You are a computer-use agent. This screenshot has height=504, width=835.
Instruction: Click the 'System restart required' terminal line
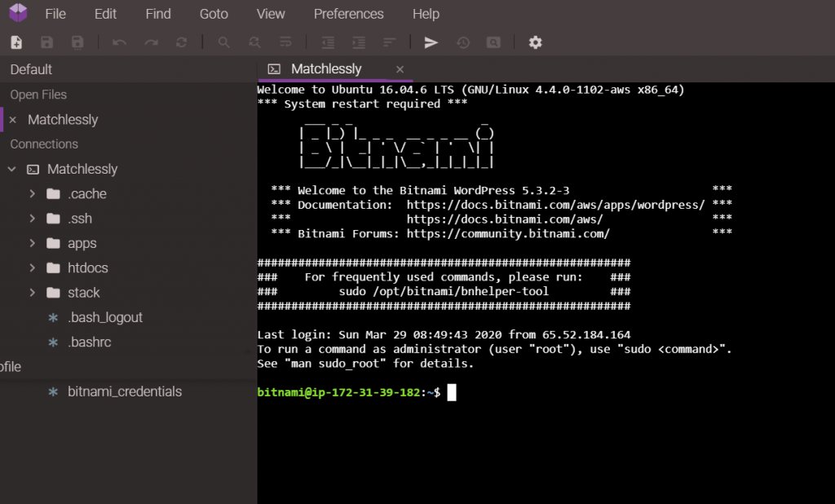click(x=362, y=104)
